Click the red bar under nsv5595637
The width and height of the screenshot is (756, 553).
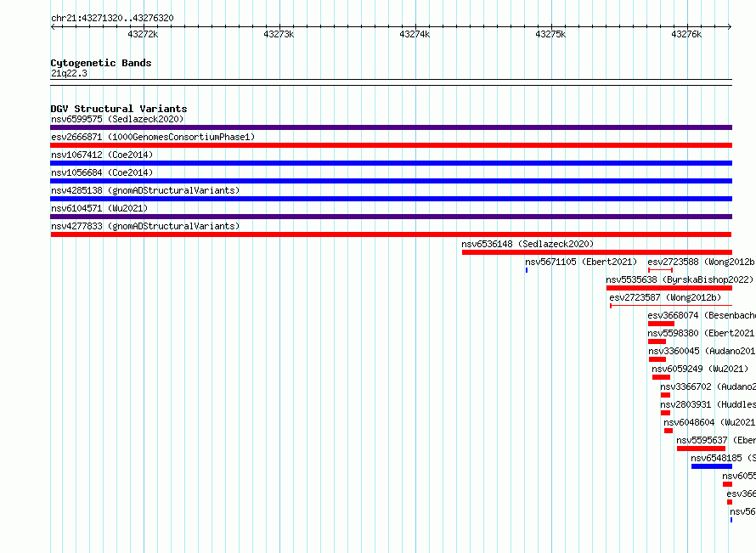point(701,449)
